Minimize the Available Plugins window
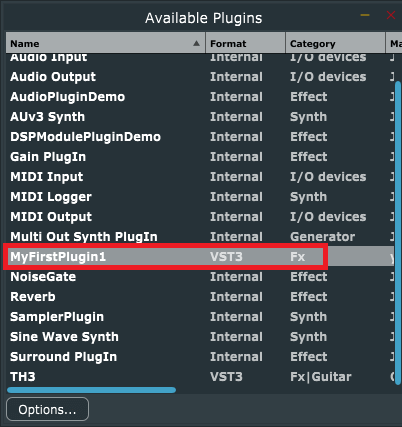The image size is (402, 427). click(365, 15)
